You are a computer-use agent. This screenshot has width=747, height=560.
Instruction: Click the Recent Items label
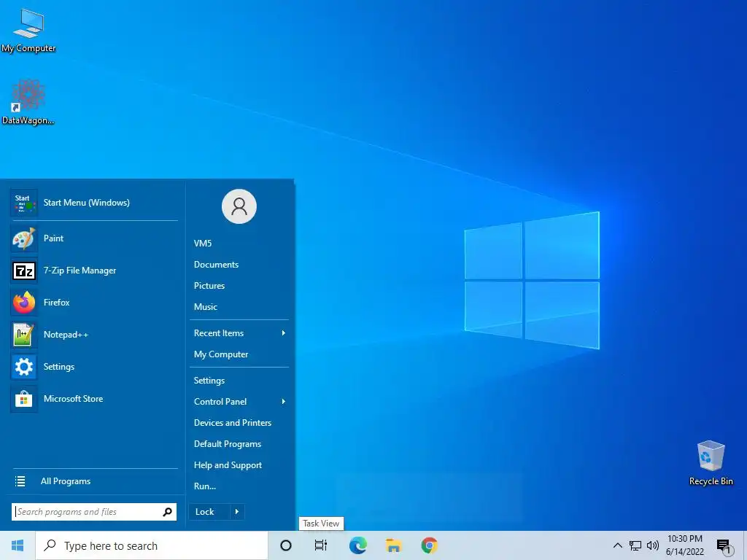click(x=219, y=333)
